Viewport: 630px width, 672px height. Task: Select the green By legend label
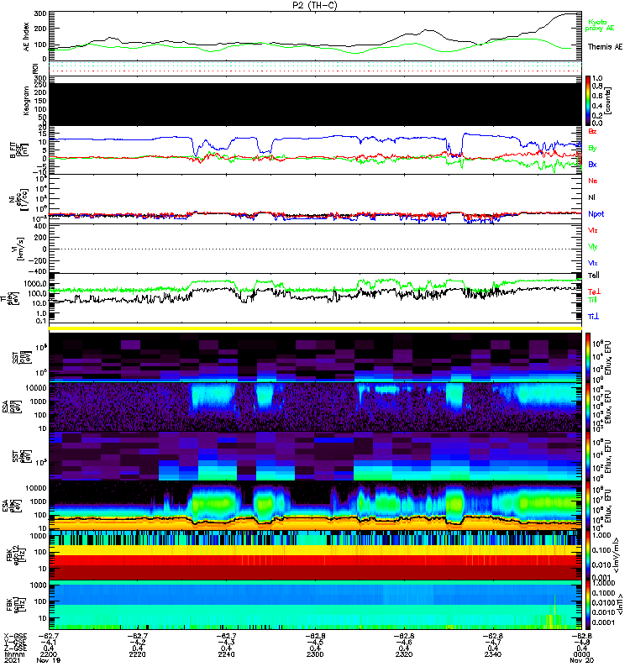pos(592,149)
